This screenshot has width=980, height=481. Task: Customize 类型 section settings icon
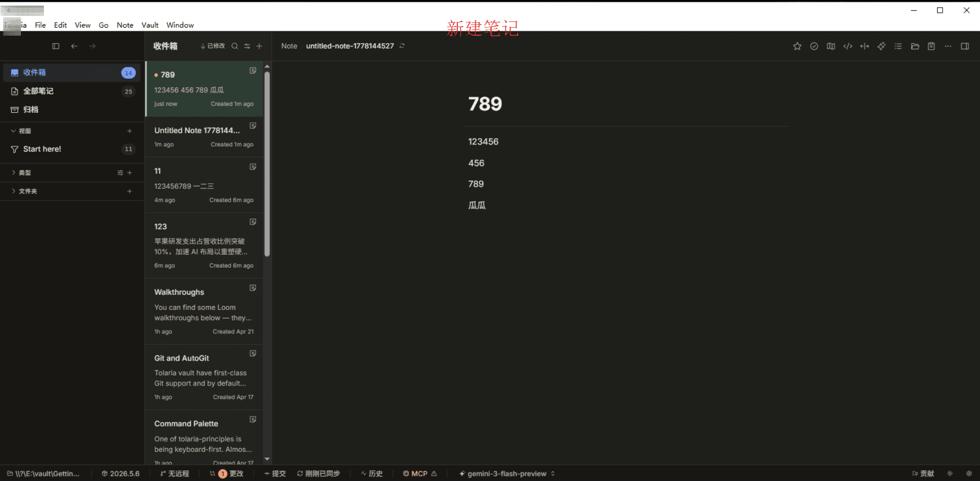click(x=120, y=173)
